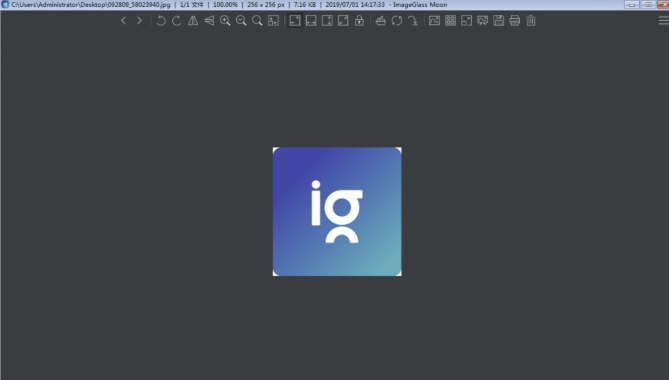Open the go-to image arrow icon

pos(413,20)
